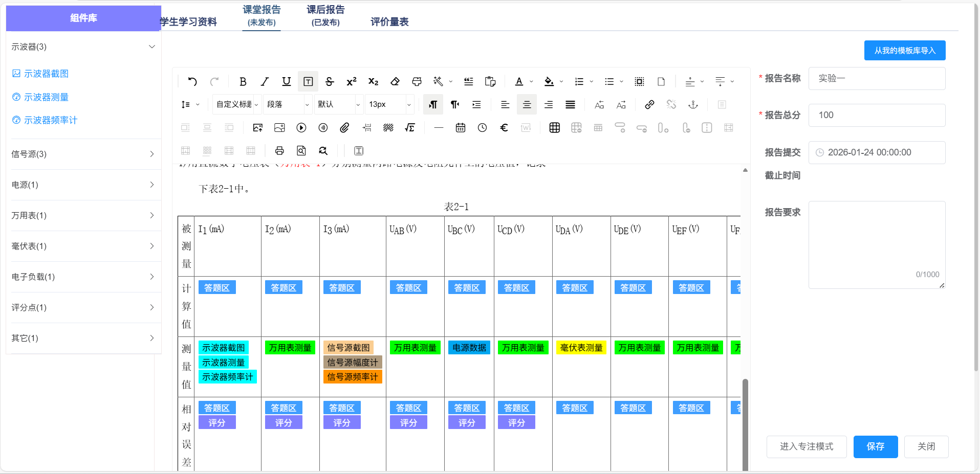Viewport: 980px width, 474px height.
Task: Click the insert table grid icon
Action: coord(554,128)
